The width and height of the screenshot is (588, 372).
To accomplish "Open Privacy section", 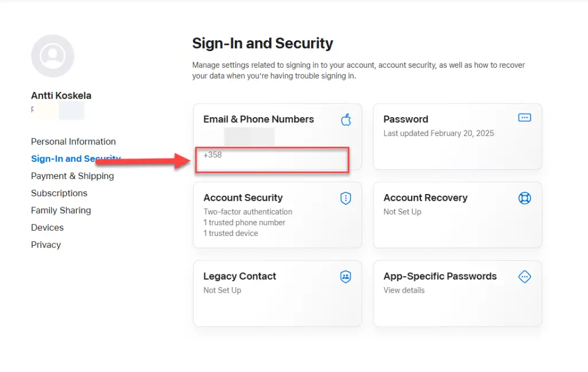I will coord(46,245).
